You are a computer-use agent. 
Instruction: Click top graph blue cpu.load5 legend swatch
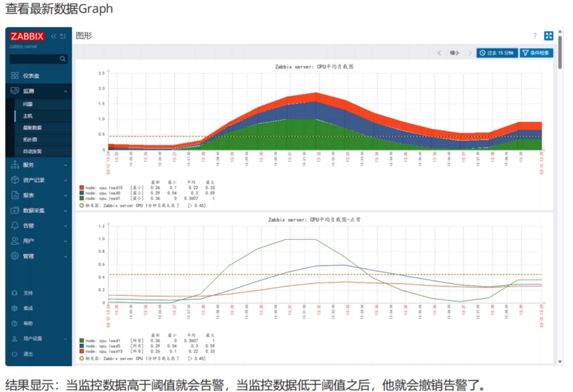coord(82,193)
